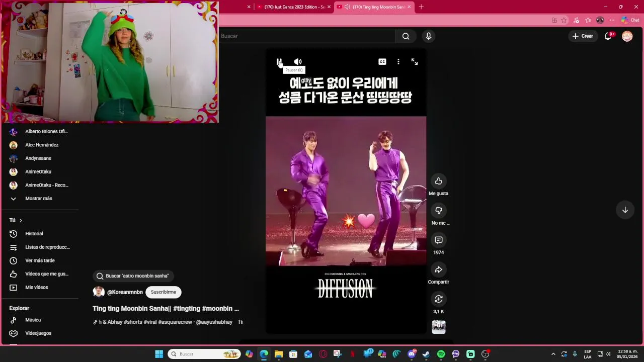The width and height of the screenshot is (644, 362).
Task: Open Copilot Chat in the browser
Action: (x=630, y=20)
